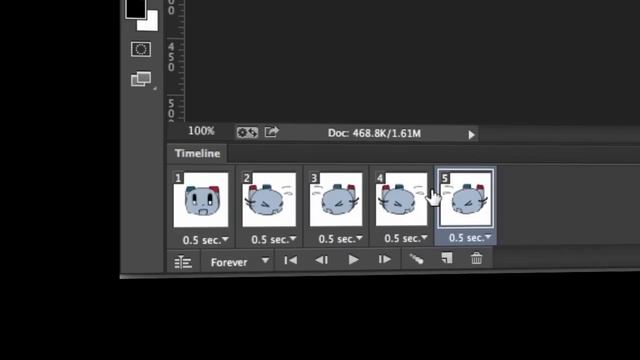Select frame 2 thumbnail in the timeline
This screenshot has width=640, height=360.
[269, 199]
